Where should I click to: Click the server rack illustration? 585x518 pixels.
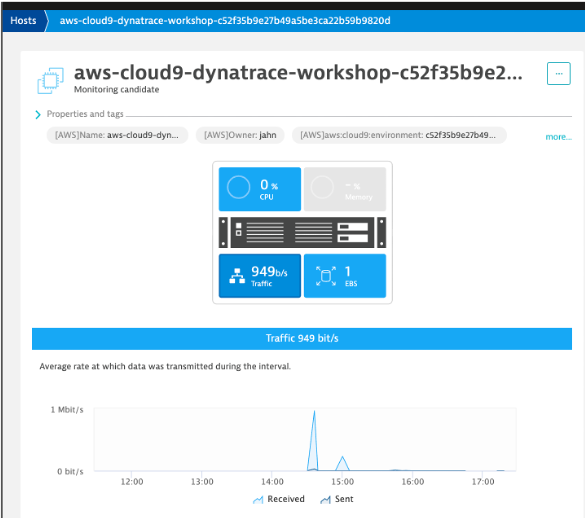[x=302, y=233]
